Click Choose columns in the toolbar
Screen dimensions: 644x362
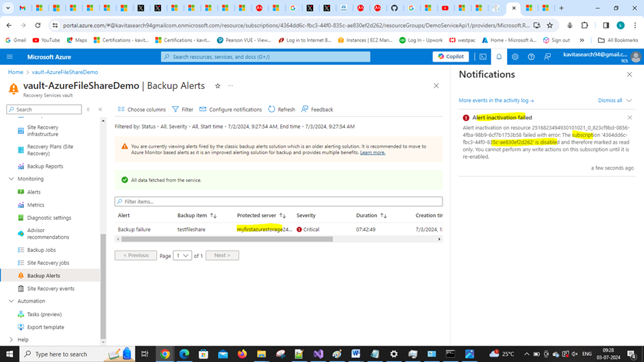(142, 109)
